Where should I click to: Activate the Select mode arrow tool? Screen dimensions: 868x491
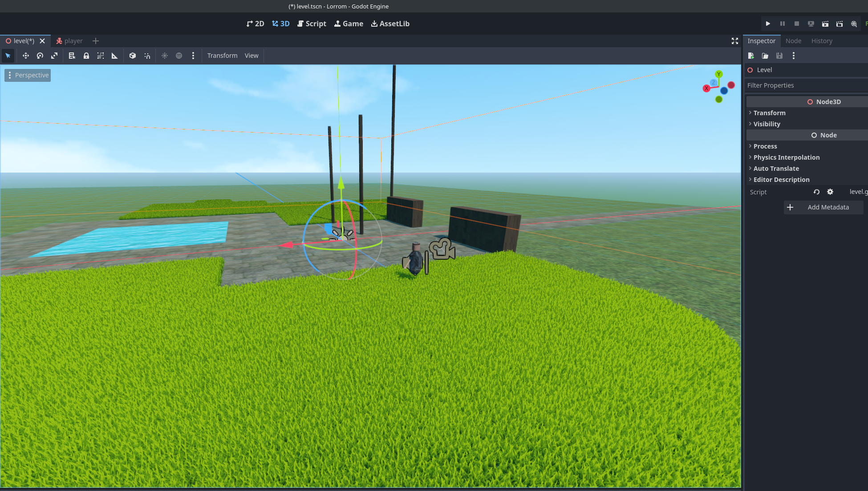point(8,56)
